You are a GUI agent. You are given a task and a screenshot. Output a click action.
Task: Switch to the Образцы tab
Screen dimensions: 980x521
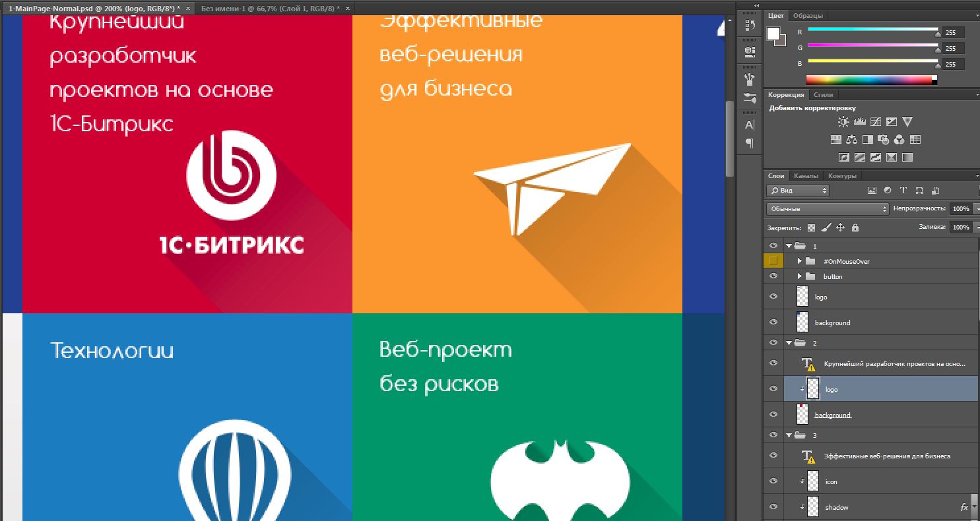tap(808, 16)
